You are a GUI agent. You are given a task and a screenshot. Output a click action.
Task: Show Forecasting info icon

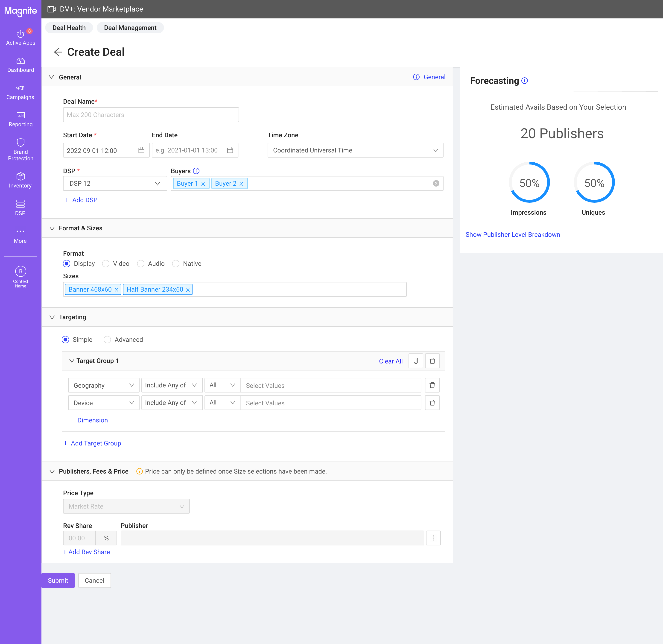tap(525, 81)
